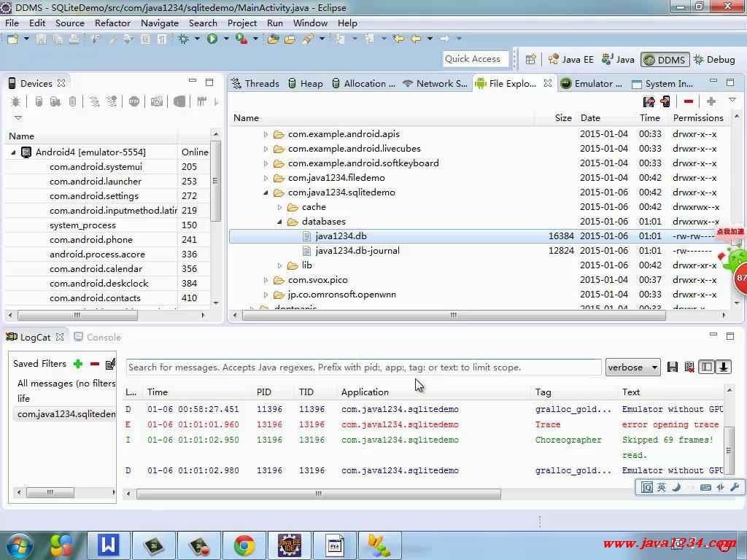Click the New wizard icon in main toolbar
Viewport: 747px width, 560px height.
[x=13, y=39]
